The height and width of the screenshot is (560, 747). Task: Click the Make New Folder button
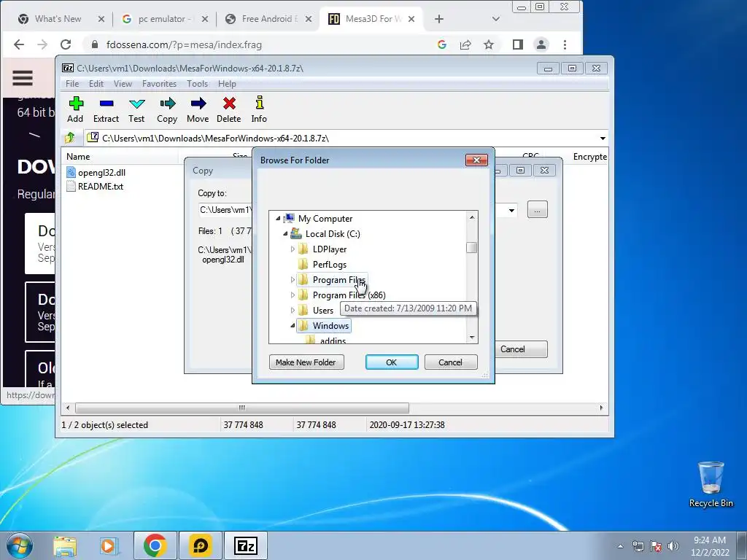306,362
